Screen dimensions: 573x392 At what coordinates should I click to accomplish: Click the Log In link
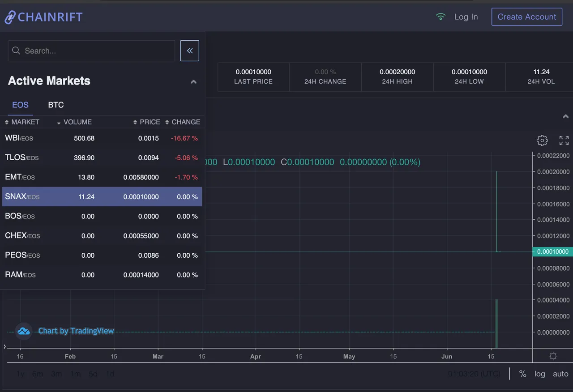tap(466, 17)
